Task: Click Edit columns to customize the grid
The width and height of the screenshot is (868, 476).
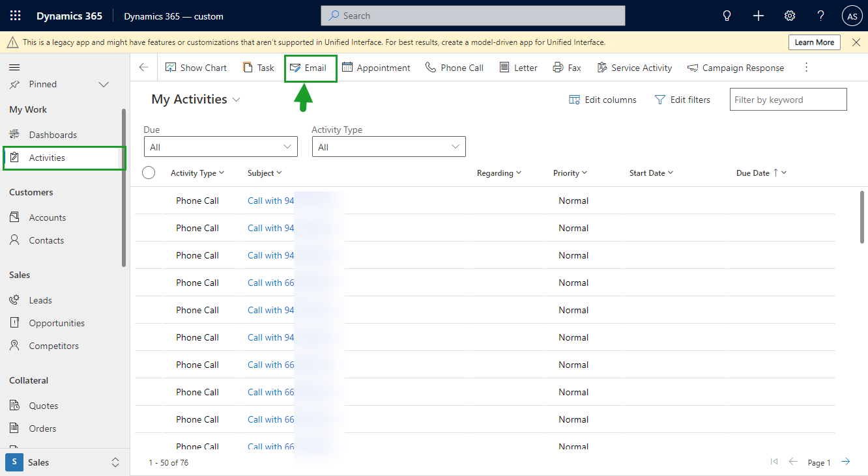Action: (602, 99)
